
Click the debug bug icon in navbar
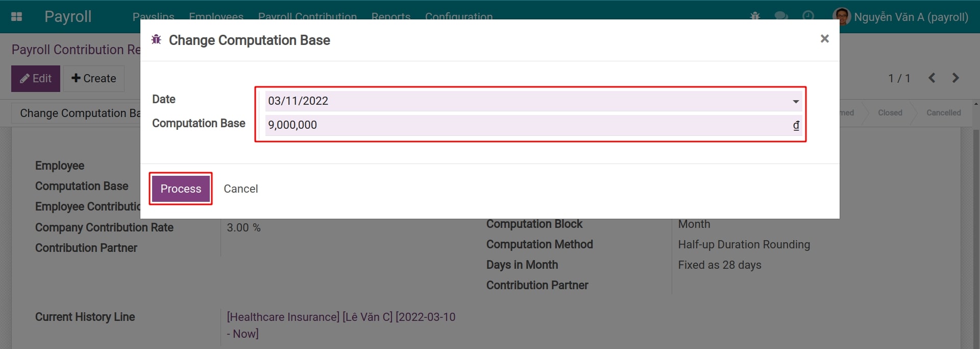coord(755,16)
